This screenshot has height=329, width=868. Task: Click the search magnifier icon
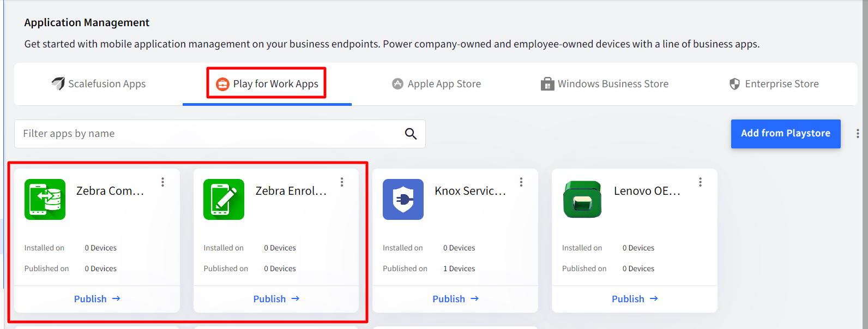point(411,134)
